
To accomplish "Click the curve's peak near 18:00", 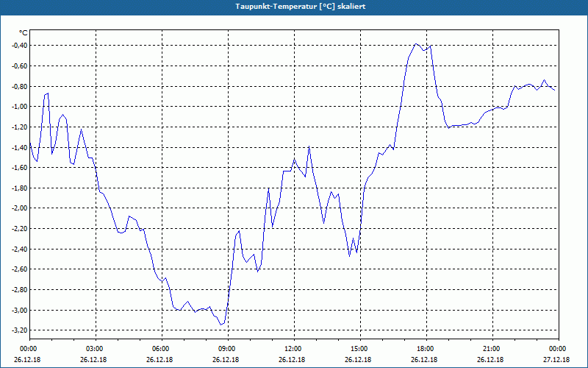I will pos(415,44).
